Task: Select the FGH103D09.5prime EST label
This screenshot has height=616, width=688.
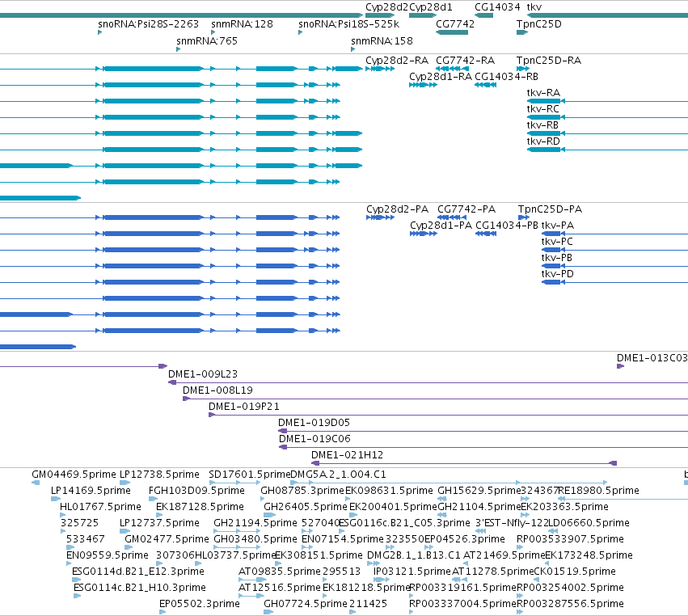Action: [x=196, y=491]
